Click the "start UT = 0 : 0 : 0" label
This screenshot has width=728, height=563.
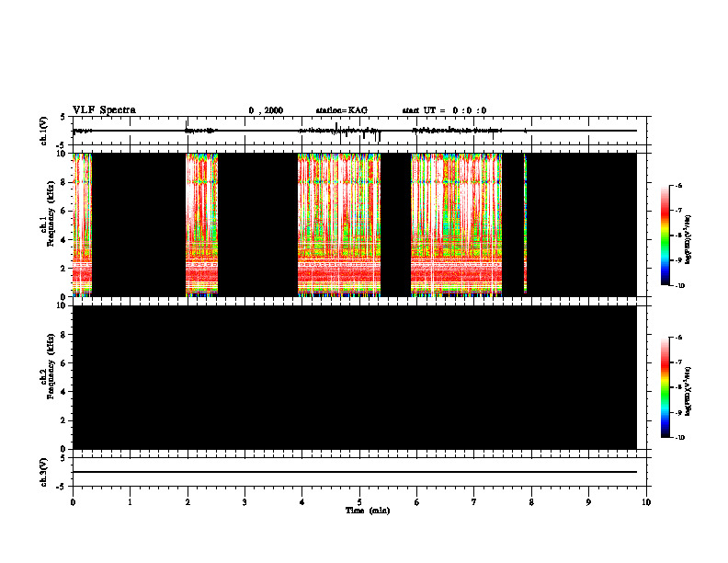[444, 110]
